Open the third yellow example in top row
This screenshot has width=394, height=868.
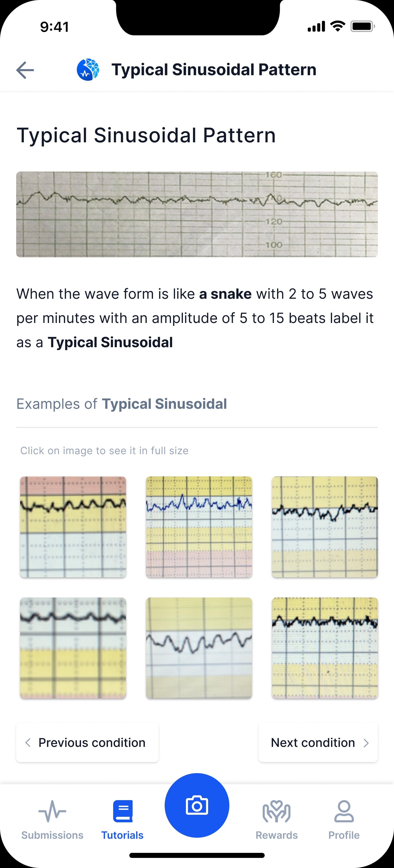(325, 527)
